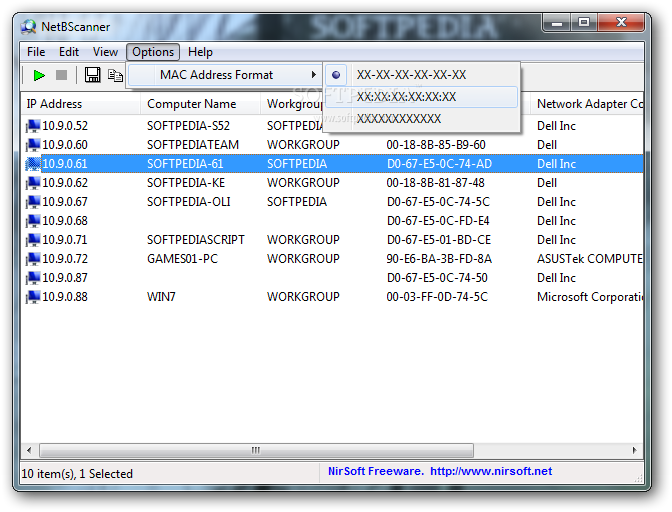Click MAC address 90-E6-BA-3B-FD-8A

click(439, 259)
